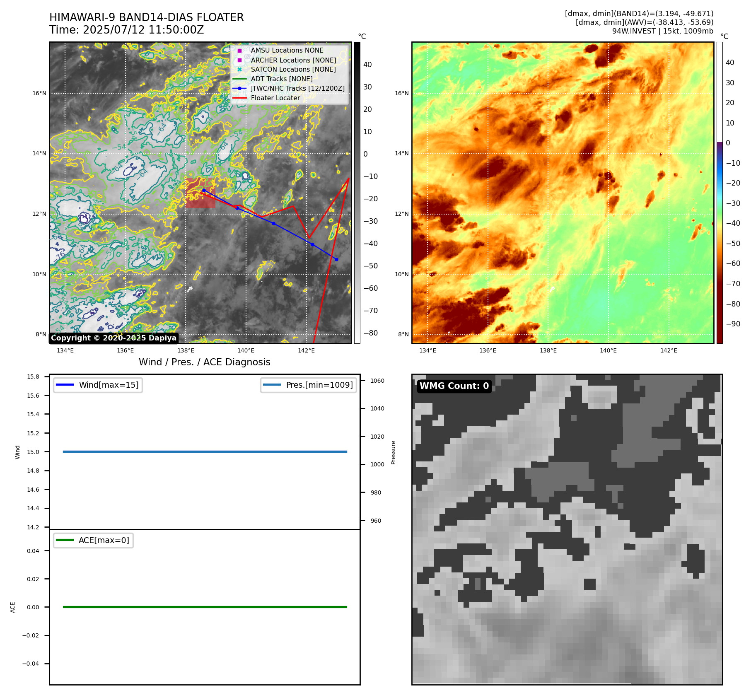This screenshot has width=751, height=700.
Task: Click the rainbow colorbar of the water vapor map
Action: [x=720, y=193]
